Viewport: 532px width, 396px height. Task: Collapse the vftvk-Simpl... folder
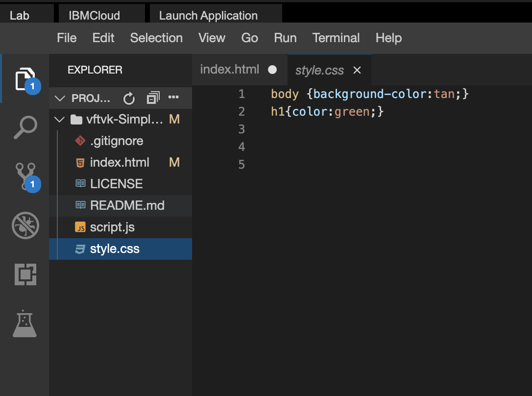60,120
